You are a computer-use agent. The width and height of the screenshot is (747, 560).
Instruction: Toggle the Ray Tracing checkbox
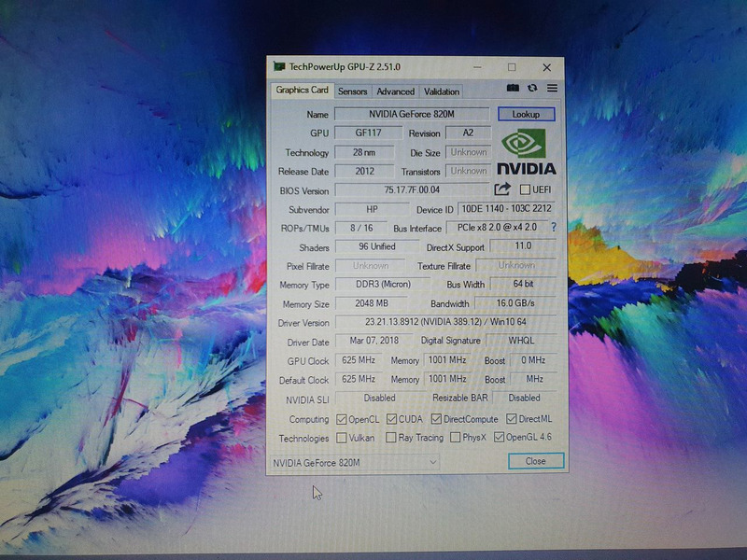pyautogui.click(x=390, y=437)
